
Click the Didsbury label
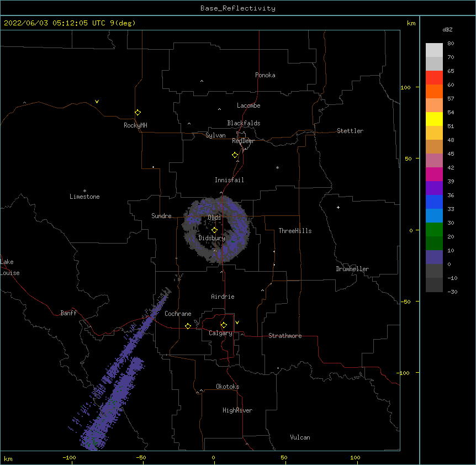point(212,238)
